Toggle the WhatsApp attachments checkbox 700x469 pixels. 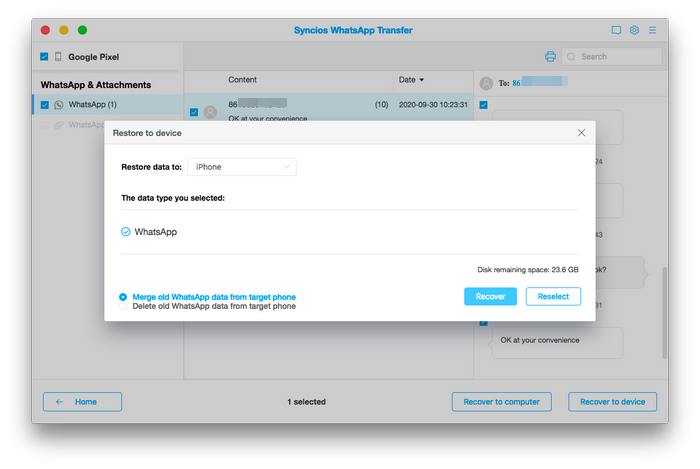click(x=45, y=125)
